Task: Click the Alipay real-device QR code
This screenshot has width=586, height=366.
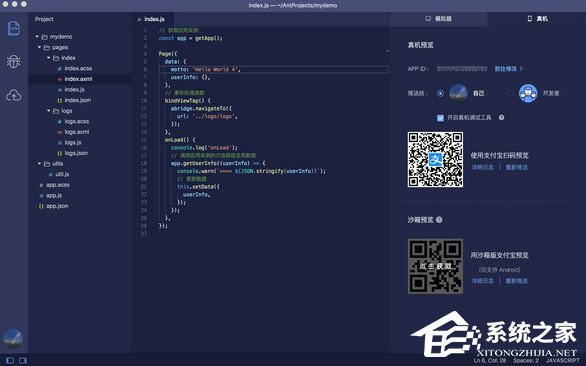Action: tap(435, 159)
